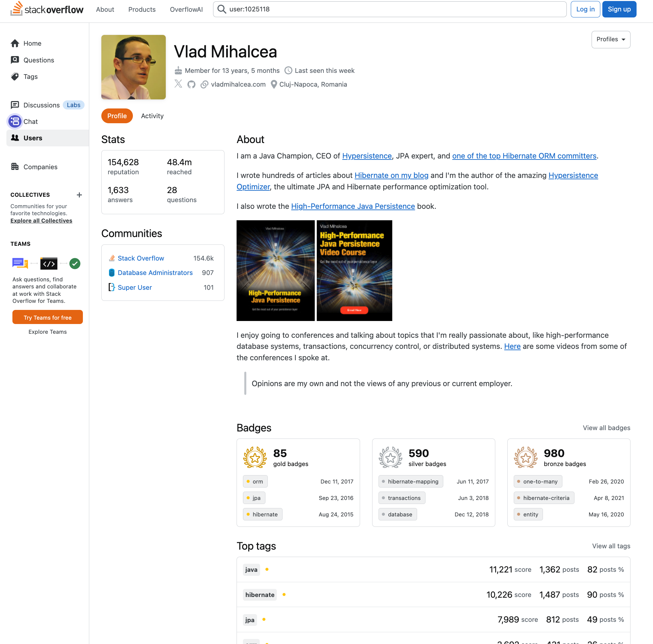Expand the Profiles dropdown

tap(610, 39)
